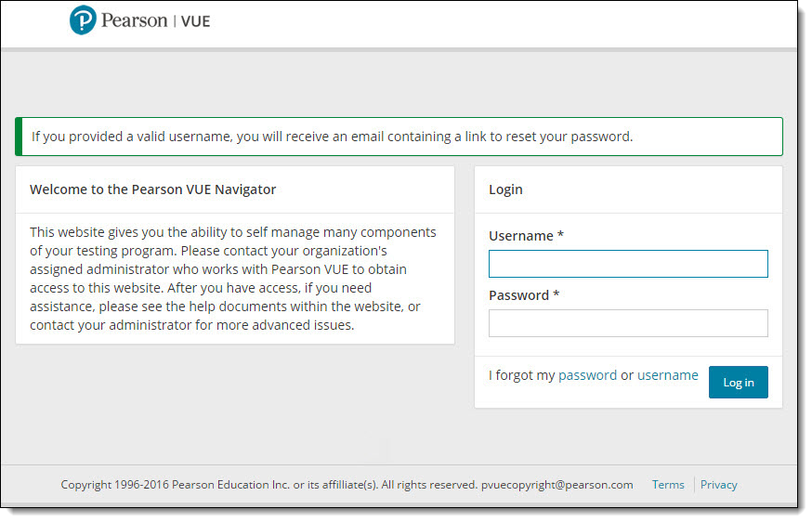The height and width of the screenshot is (522, 812).
Task: Click the welcome description paragraph
Action: (233, 279)
